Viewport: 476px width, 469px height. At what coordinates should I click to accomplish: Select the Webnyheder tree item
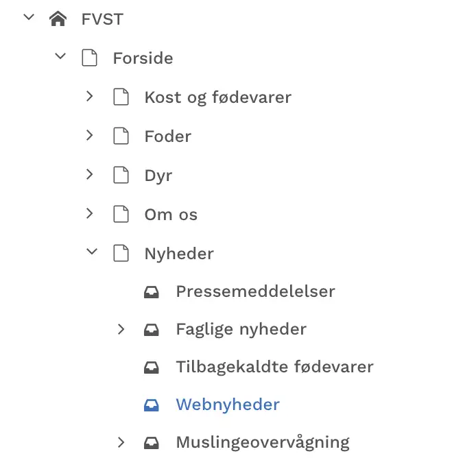coord(228,405)
